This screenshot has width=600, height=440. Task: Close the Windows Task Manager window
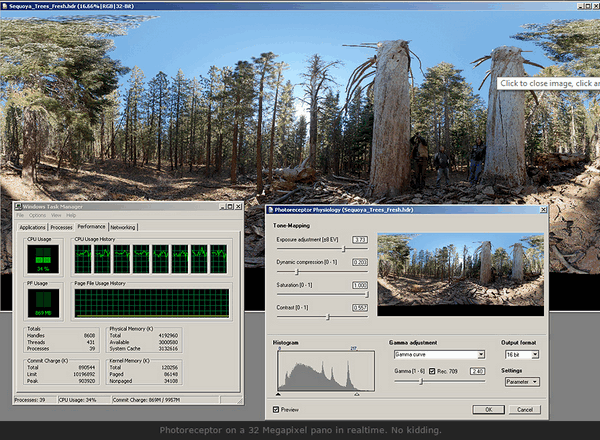238,206
